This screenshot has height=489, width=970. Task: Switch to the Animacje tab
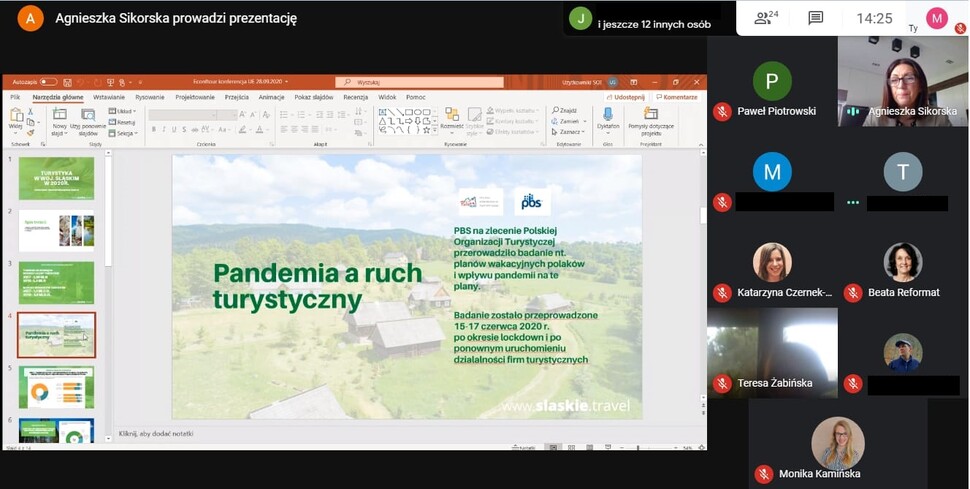[271, 97]
